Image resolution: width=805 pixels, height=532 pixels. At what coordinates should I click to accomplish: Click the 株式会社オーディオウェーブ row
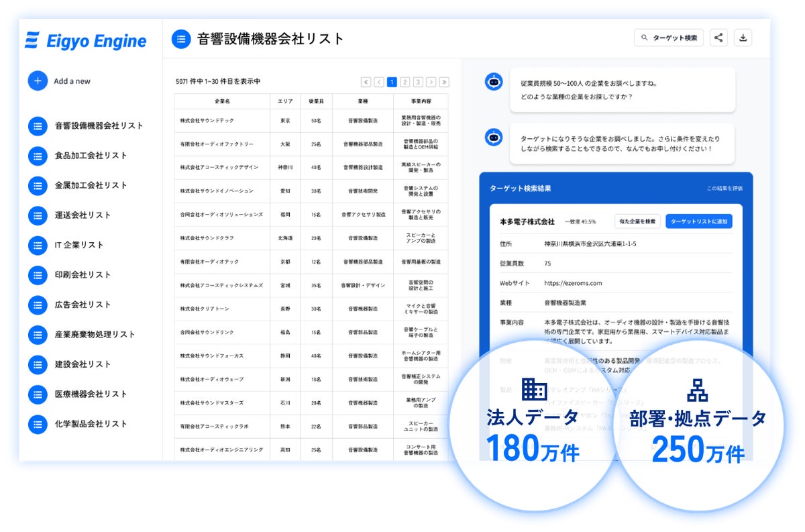pyautogui.click(x=311, y=379)
